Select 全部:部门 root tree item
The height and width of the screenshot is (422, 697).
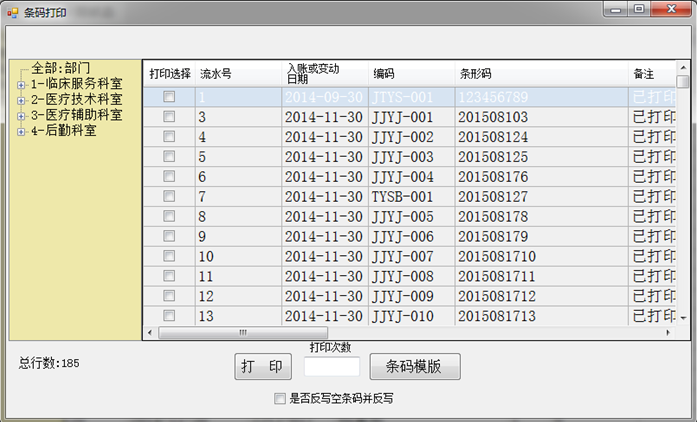click(x=60, y=68)
